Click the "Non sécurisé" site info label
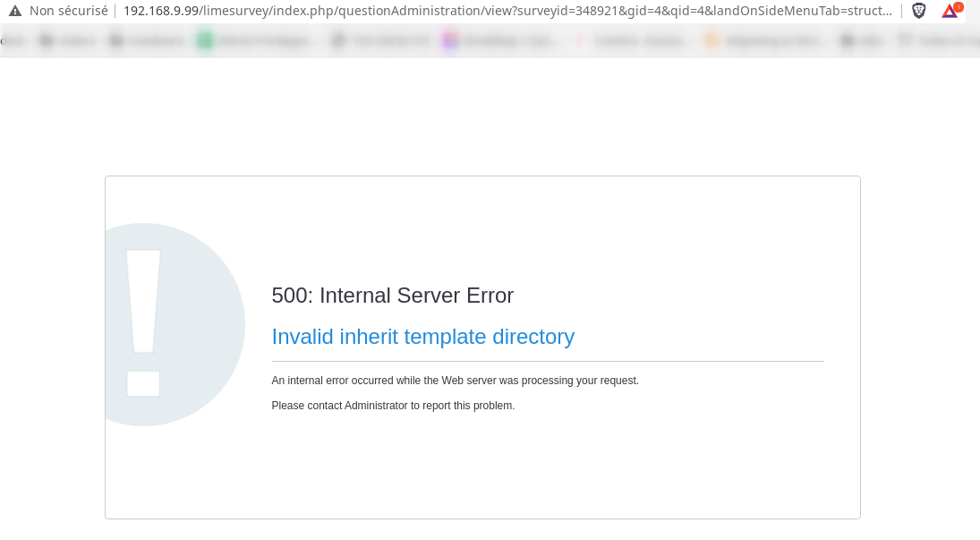980x540 pixels. tap(68, 11)
